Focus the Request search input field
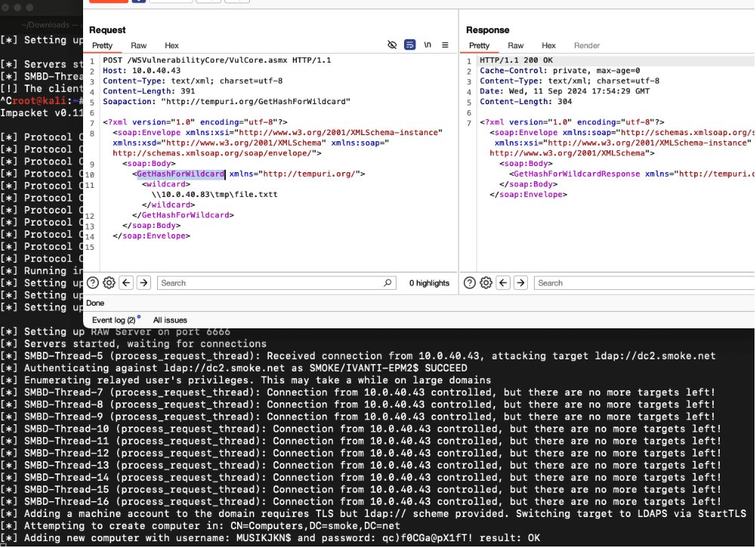This screenshot has width=756, height=548. pyautogui.click(x=276, y=283)
